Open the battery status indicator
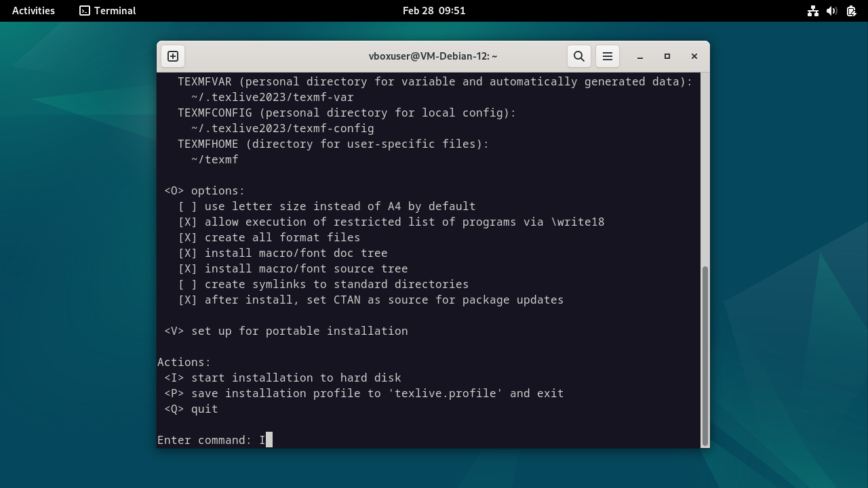Viewport: 868px width, 488px height. pyautogui.click(x=851, y=11)
